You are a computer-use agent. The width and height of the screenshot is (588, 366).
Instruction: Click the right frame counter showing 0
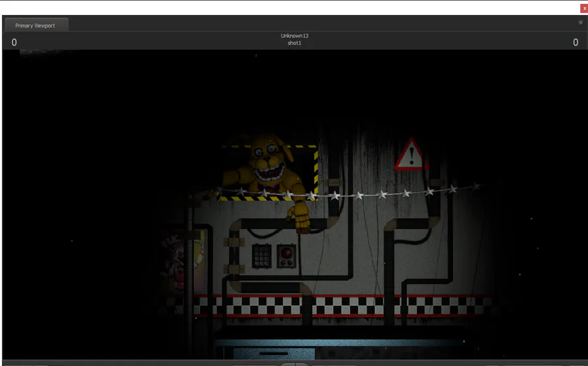[x=576, y=42]
